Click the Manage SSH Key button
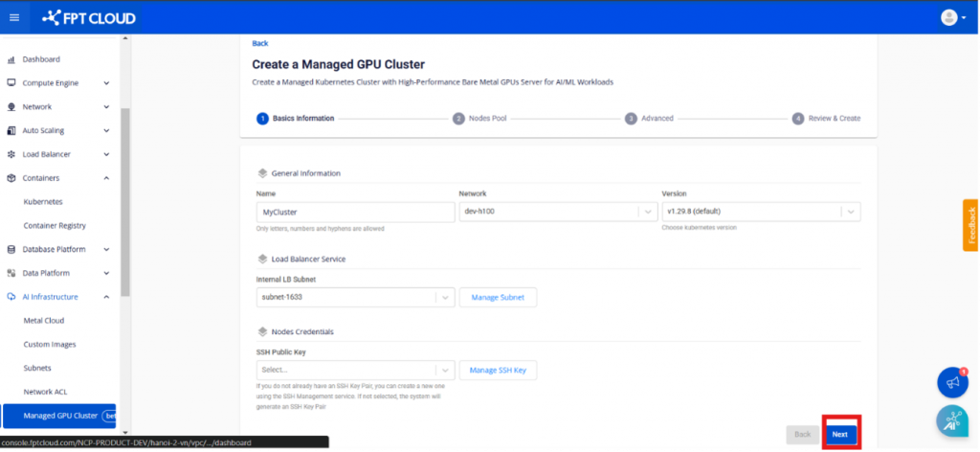 [498, 370]
